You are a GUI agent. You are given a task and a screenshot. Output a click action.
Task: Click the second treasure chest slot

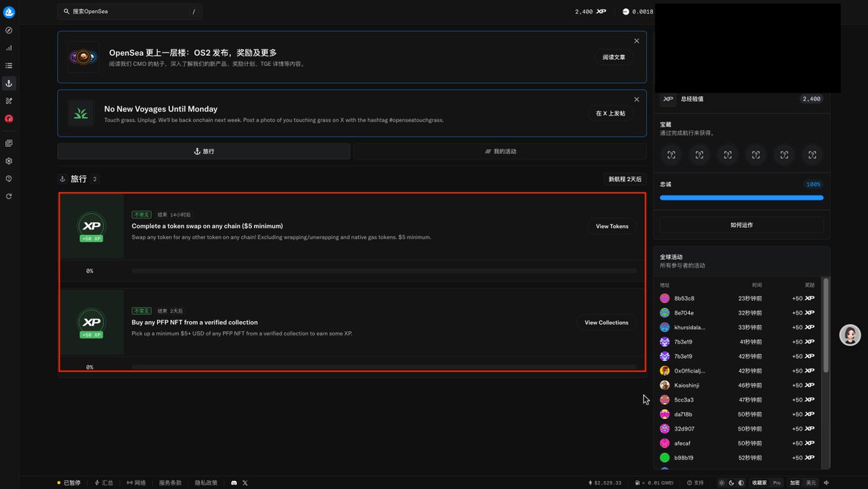pyautogui.click(x=699, y=156)
